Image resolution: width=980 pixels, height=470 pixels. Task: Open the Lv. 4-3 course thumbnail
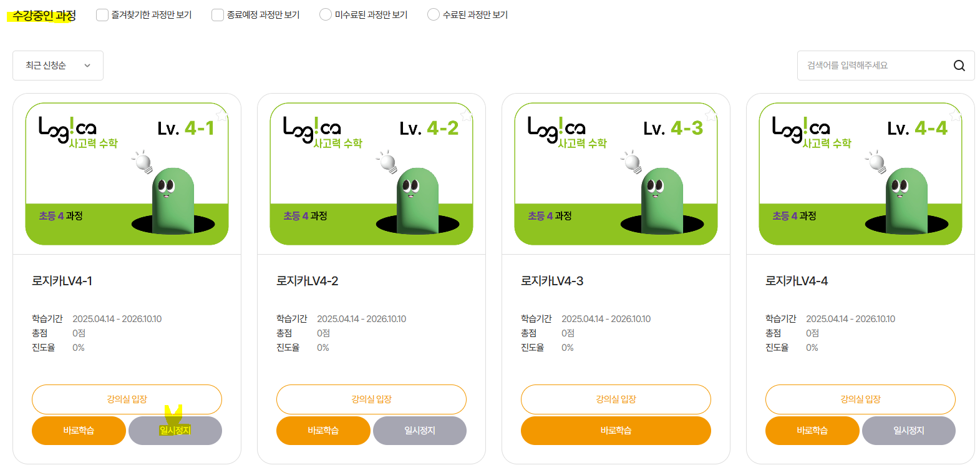[616, 174]
